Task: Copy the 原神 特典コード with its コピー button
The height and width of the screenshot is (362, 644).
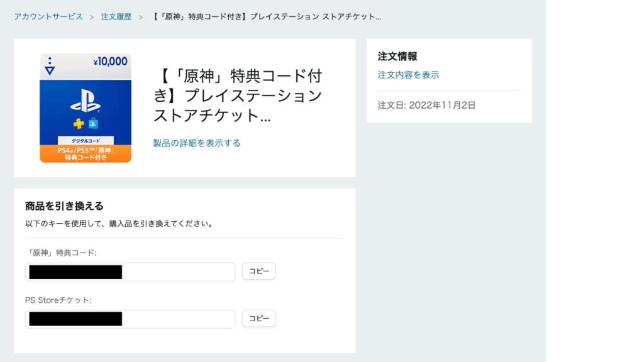Action: point(258,271)
